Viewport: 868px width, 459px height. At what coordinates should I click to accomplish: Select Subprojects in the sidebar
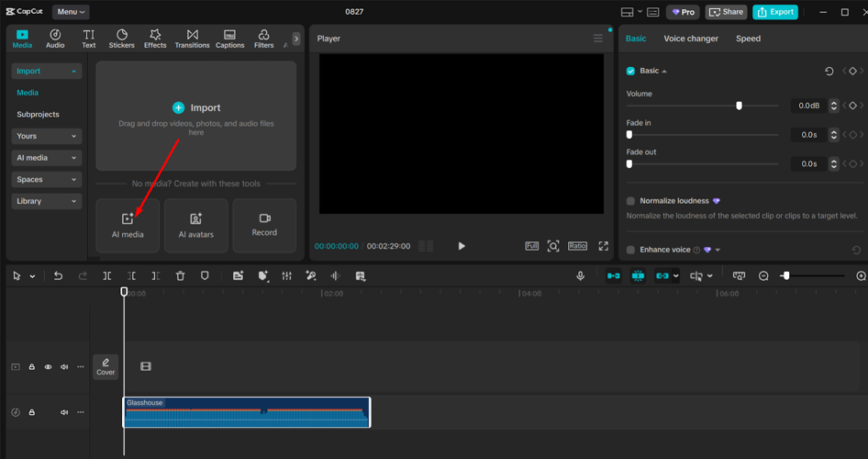point(38,114)
